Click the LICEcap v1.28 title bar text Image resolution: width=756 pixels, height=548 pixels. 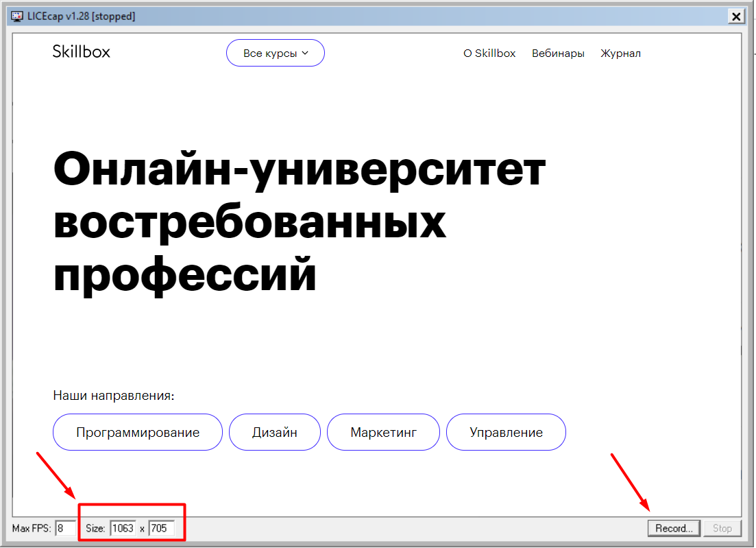pyautogui.click(x=81, y=16)
